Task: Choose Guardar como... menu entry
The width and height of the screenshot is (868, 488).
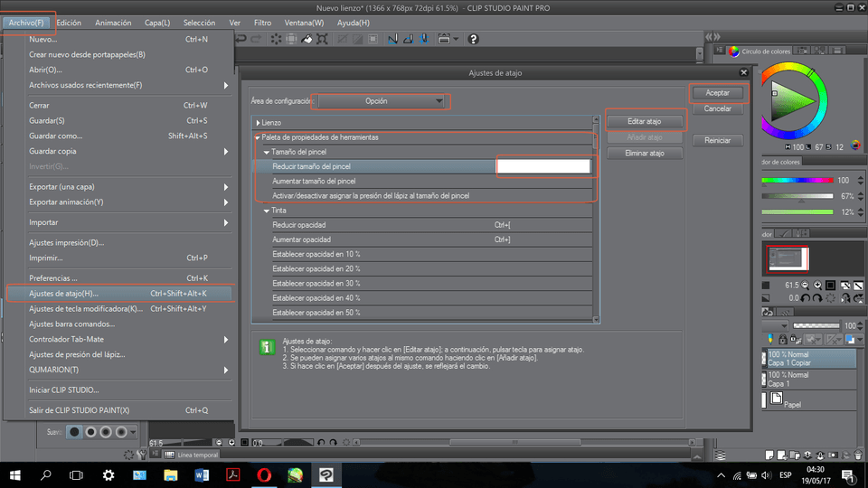Action: tap(119, 136)
